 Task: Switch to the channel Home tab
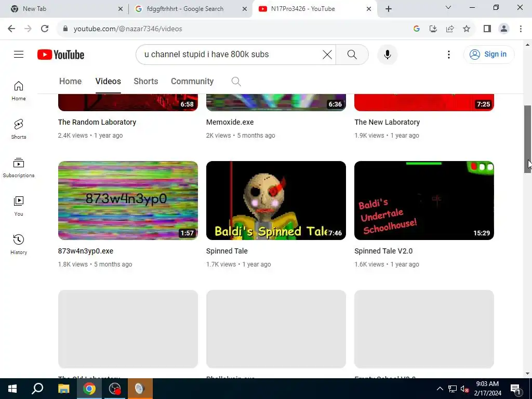tap(70, 81)
